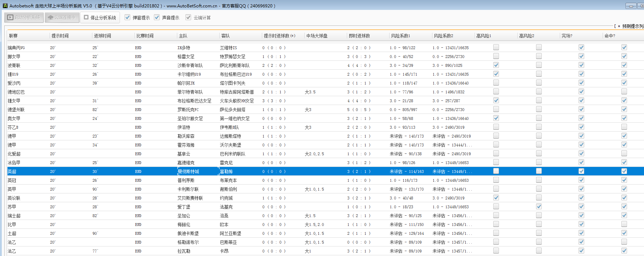The width and height of the screenshot is (644, 256).
Task: Select the 普利茅斯 home team cell
Action: pyautogui.click(x=186, y=180)
